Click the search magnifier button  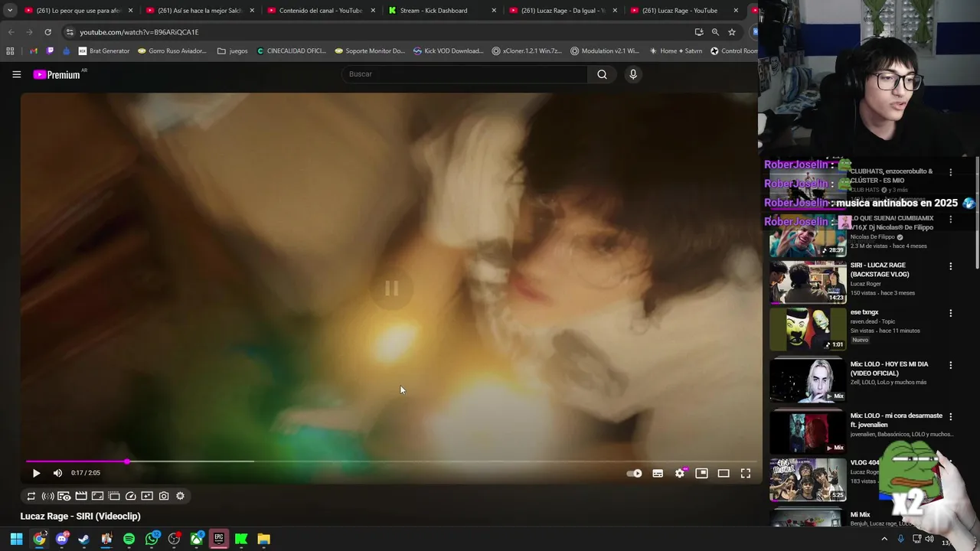602,74
